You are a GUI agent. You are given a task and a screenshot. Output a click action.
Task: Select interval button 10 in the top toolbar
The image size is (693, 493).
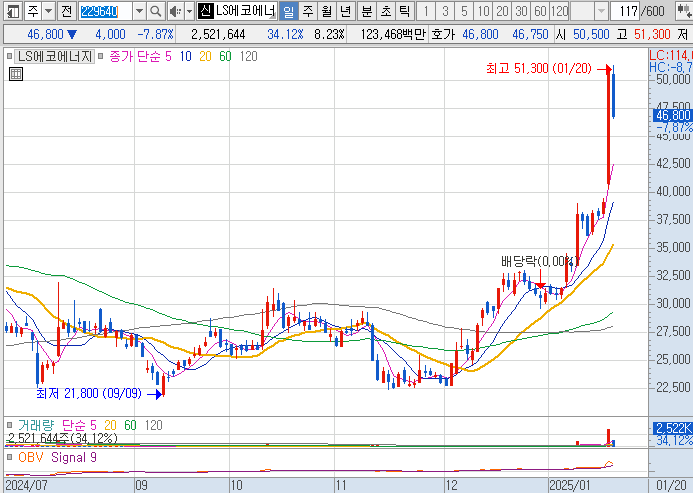tap(484, 11)
